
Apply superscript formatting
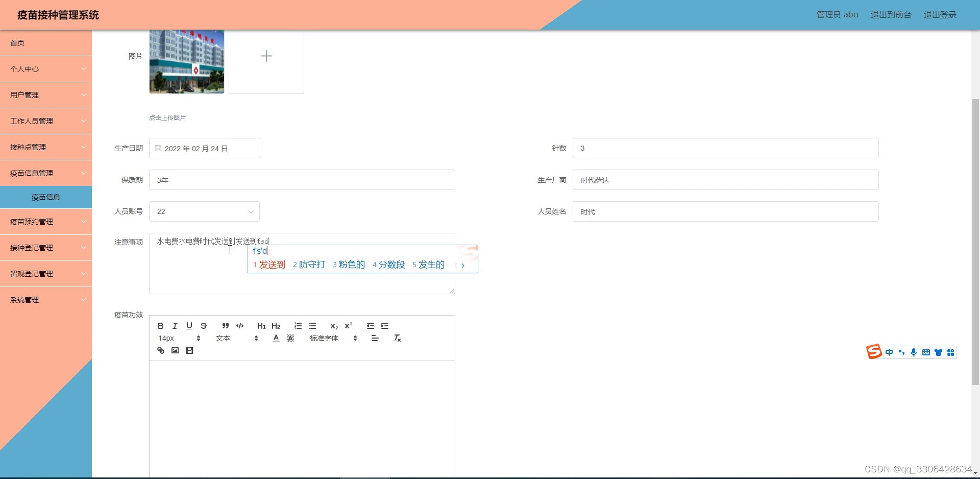pyautogui.click(x=349, y=326)
